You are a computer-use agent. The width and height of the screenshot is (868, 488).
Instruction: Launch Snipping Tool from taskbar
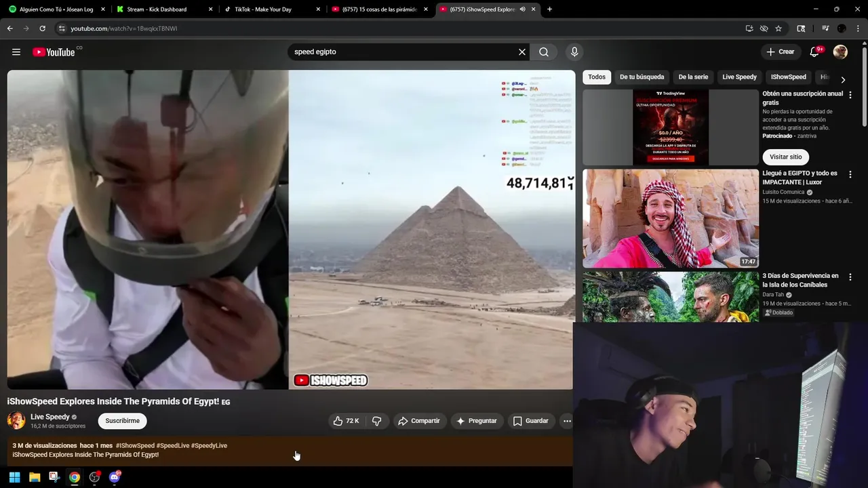[x=54, y=477]
